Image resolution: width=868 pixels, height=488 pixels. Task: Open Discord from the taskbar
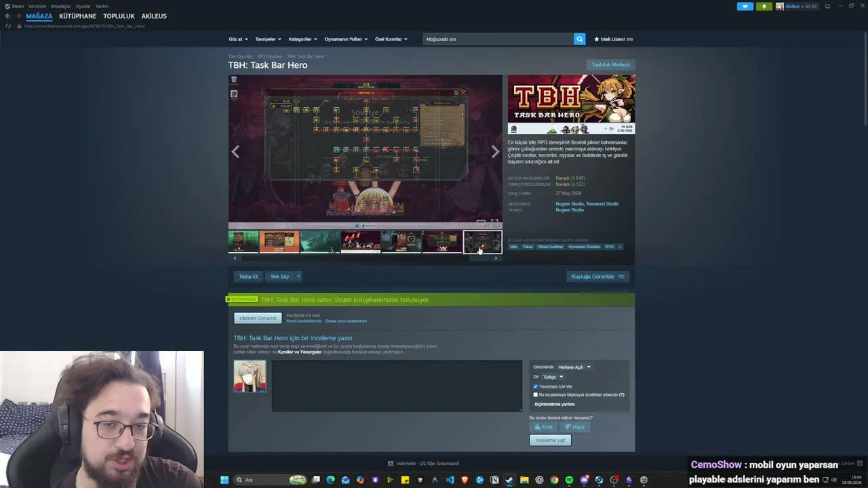click(x=584, y=480)
